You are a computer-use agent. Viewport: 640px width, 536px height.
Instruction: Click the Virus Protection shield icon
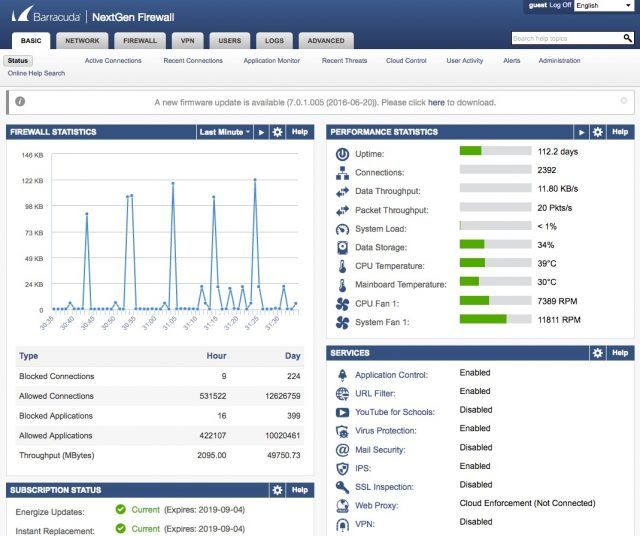pos(342,431)
